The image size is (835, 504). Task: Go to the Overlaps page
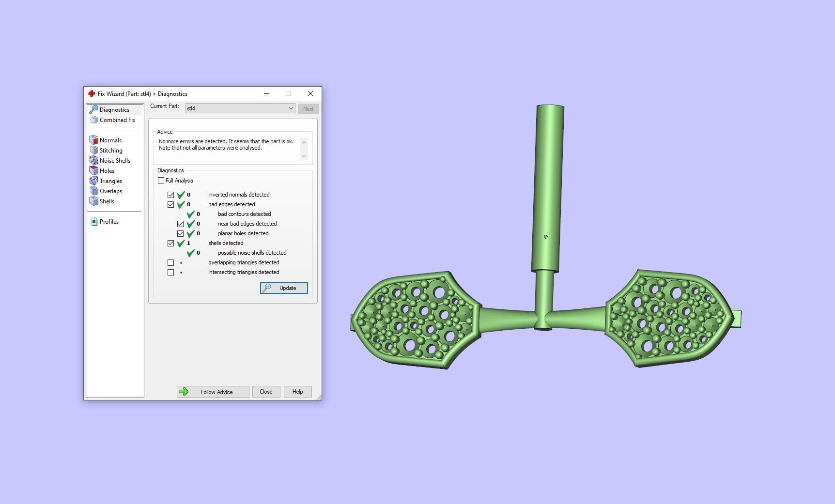click(x=111, y=191)
